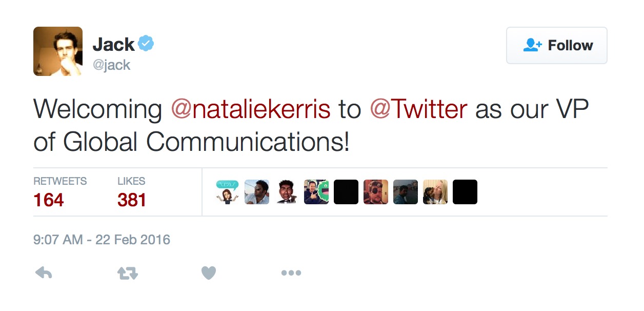The height and width of the screenshot is (311, 644).
Task: Open the more options ellipsis menu
Action: tap(291, 273)
